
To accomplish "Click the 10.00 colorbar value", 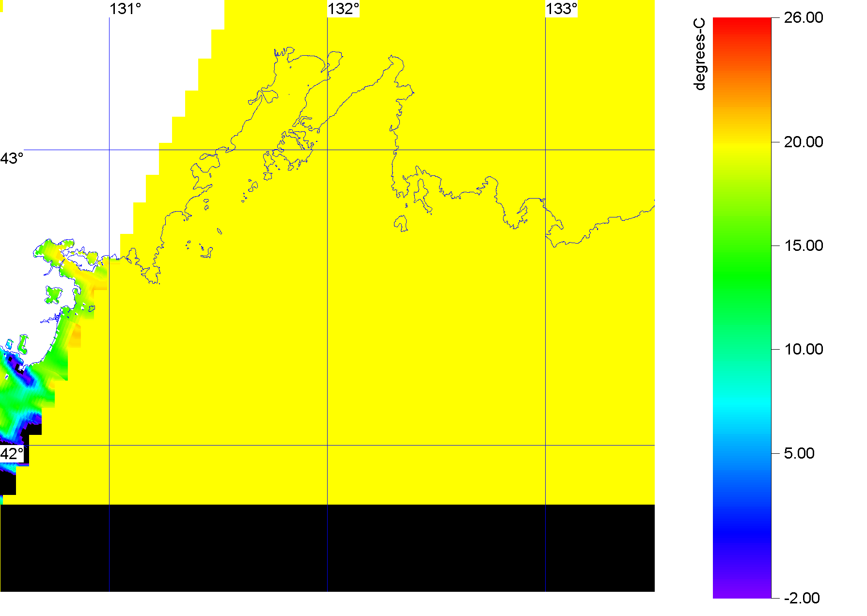I will pyautogui.click(x=804, y=349).
